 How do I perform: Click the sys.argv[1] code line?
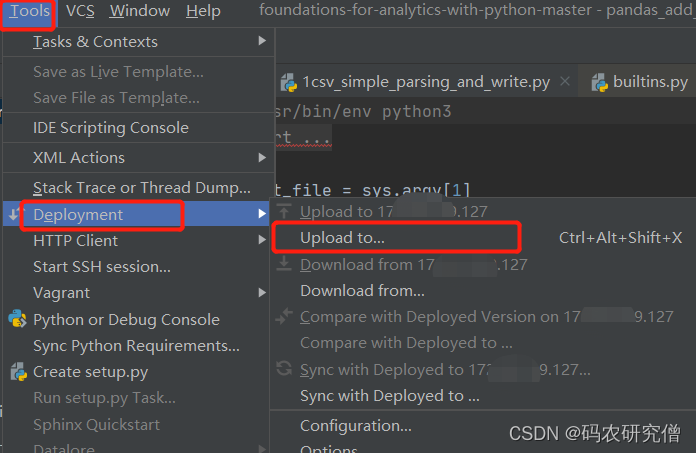(372, 190)
